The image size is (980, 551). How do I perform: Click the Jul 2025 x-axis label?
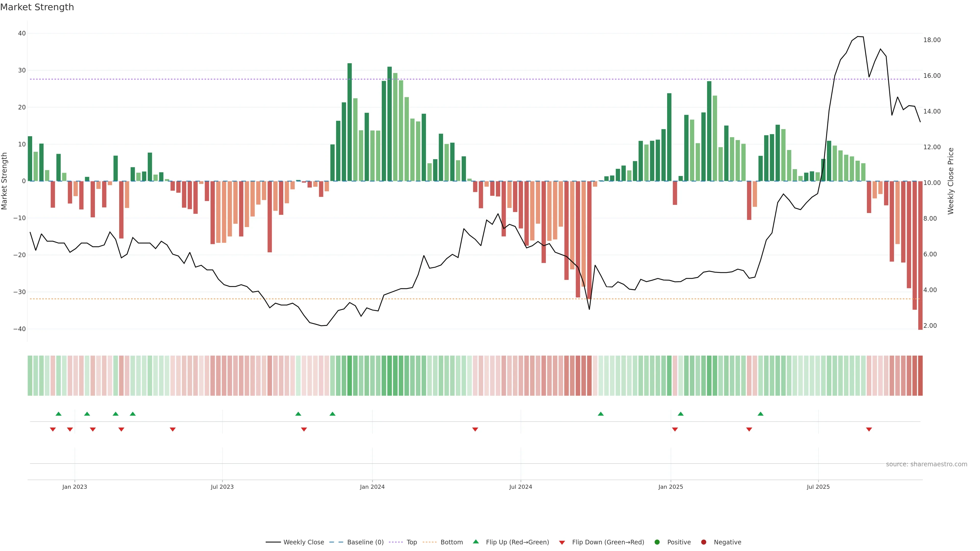coord(818,487)
